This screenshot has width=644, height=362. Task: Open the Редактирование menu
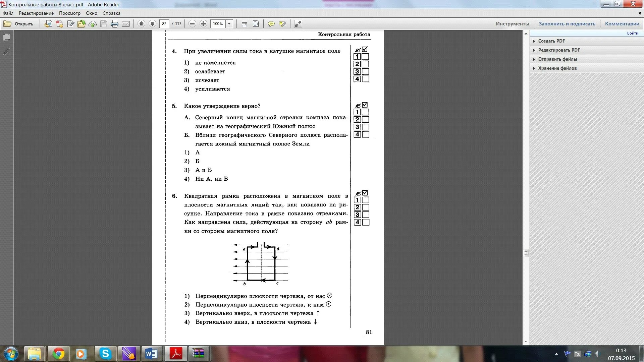coord(36,13)
